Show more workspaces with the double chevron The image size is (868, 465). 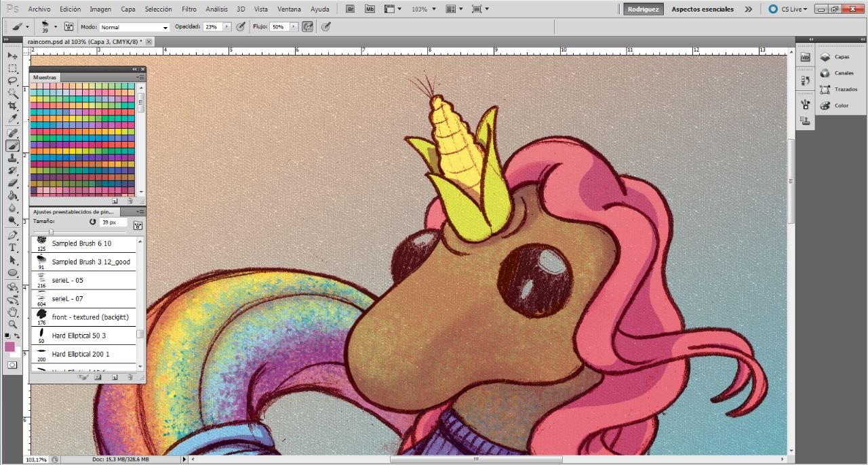coord(748,9)
